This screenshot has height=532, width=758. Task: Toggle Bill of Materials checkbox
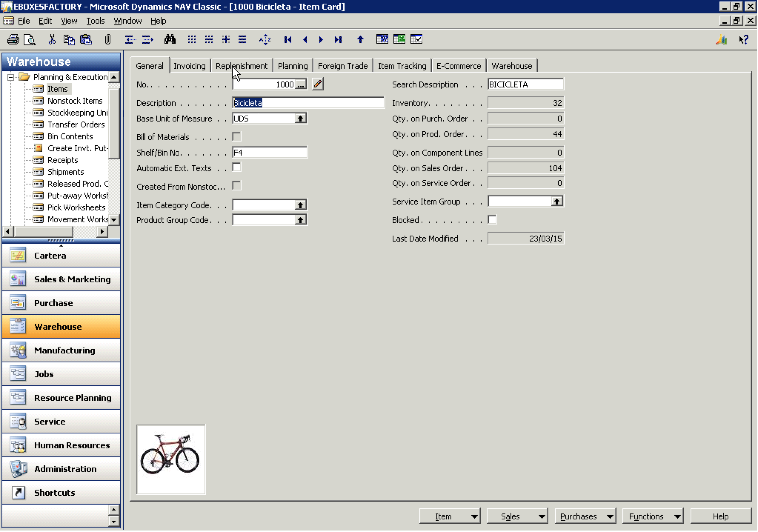coord(236,137)
